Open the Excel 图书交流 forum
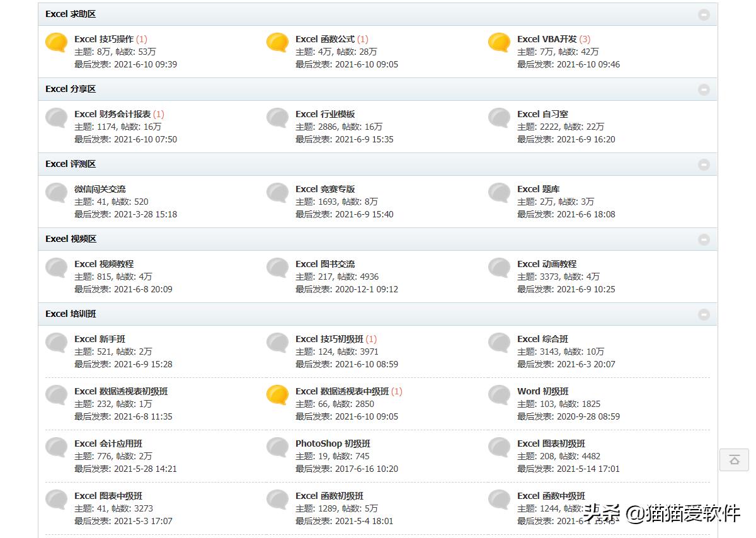 pos(325,264)
